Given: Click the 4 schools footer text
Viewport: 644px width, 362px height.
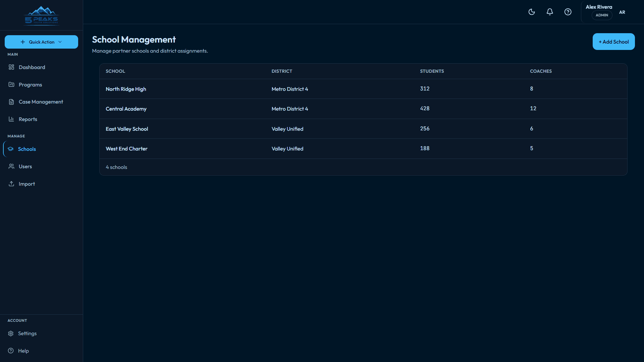Looking at the screenshot, I should [x=116, y=167].
